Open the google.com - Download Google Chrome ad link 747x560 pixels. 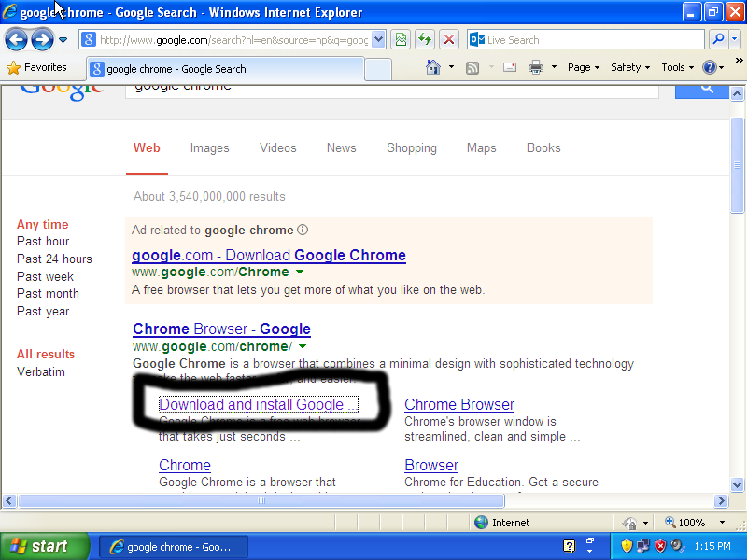(269, 255)
